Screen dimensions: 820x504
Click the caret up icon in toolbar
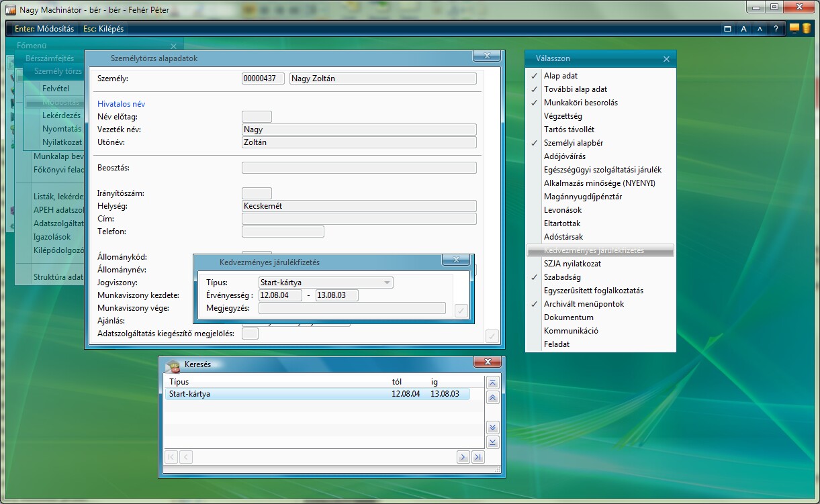coord(760,29)
